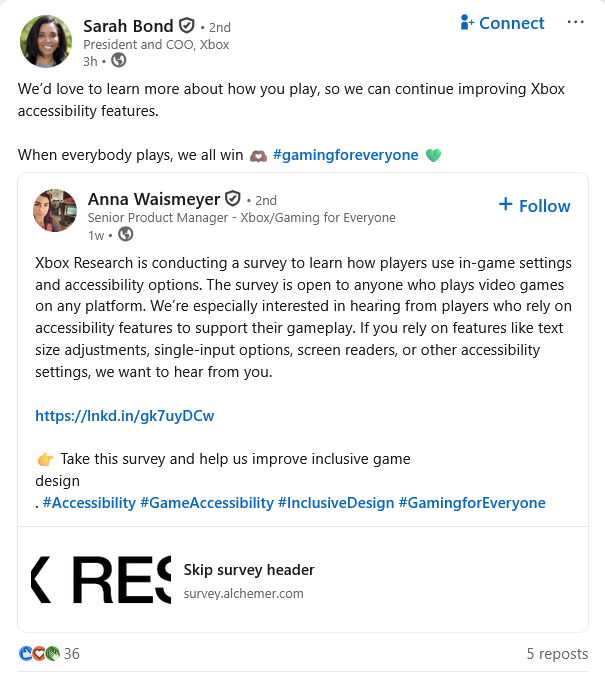The image size is (605, 678).
Task: Click Anna Waismeyer's verified badge icon
Action: pyautogui.click(x=233, y=199)
